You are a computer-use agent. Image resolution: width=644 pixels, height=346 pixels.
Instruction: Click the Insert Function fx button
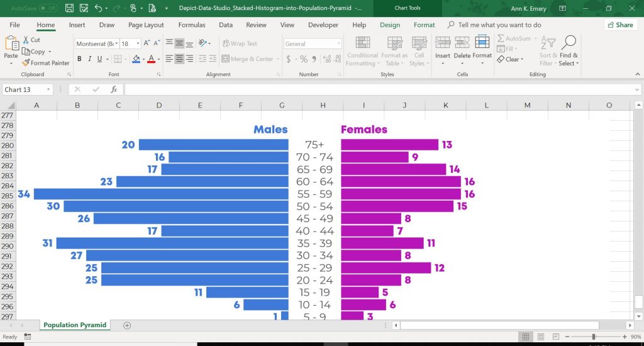(x=114, y=89)
